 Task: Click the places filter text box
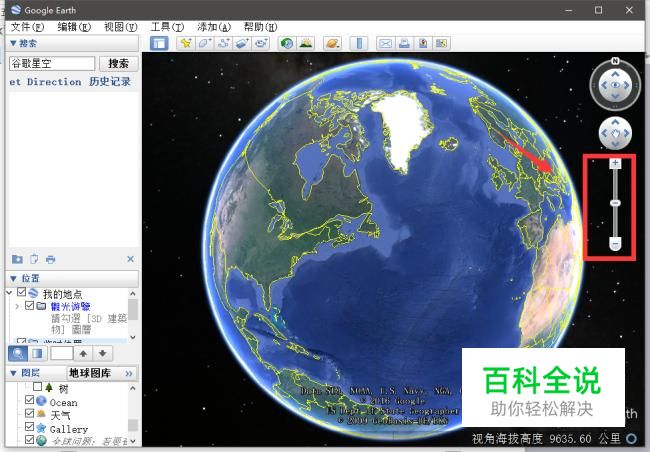pos(62,353)
